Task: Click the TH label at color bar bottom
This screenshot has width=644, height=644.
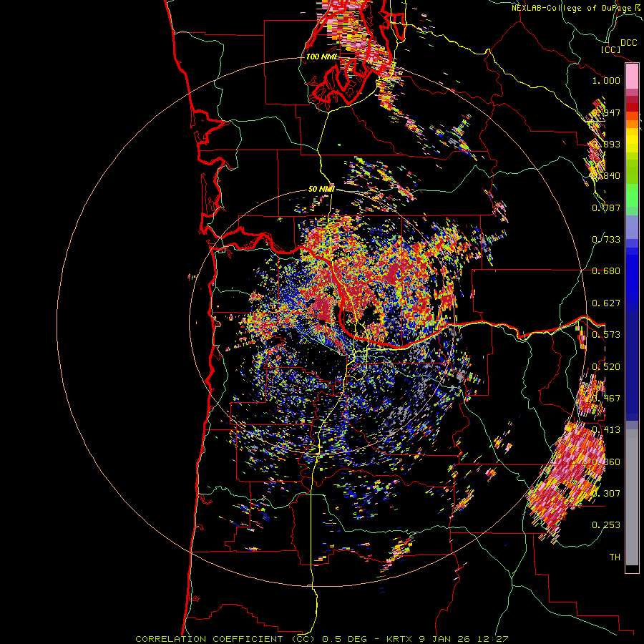Action: point(615,557)
